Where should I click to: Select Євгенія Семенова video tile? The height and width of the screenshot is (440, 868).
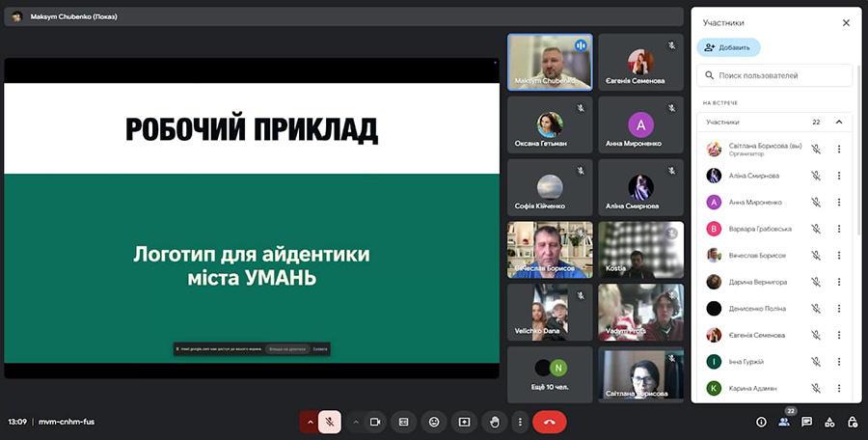click(x=640, y=62)
